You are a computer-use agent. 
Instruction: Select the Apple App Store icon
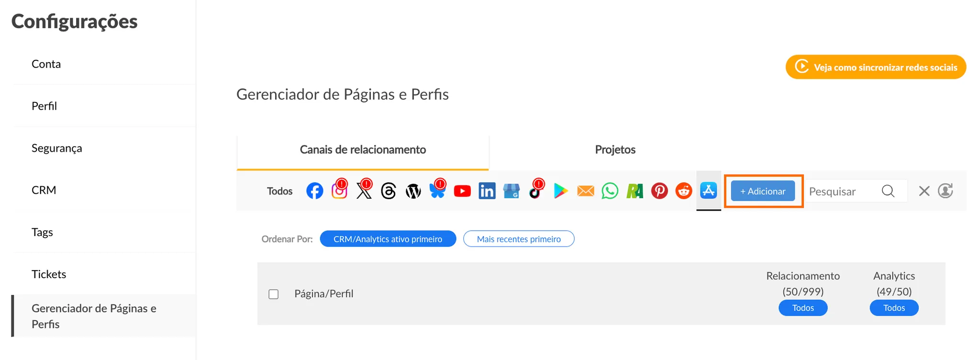tap(709, 191)
